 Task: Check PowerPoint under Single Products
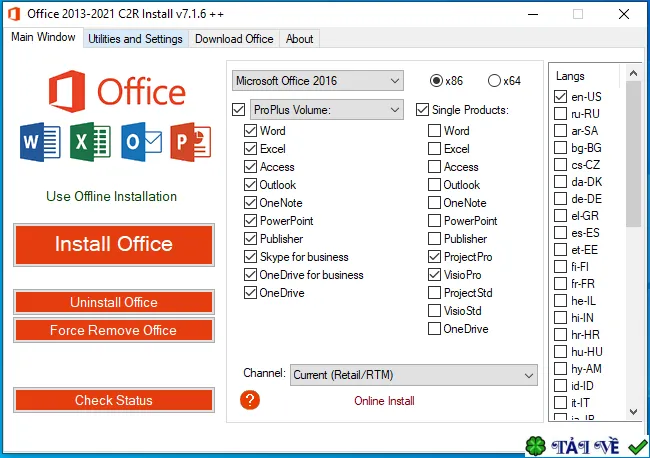pos(434,221)
